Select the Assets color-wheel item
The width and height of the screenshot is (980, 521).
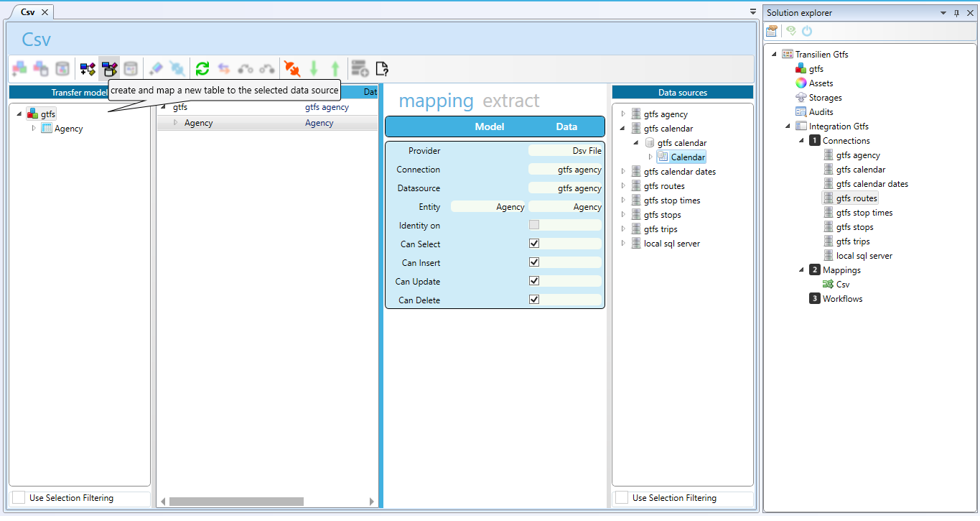click(813, 83)
